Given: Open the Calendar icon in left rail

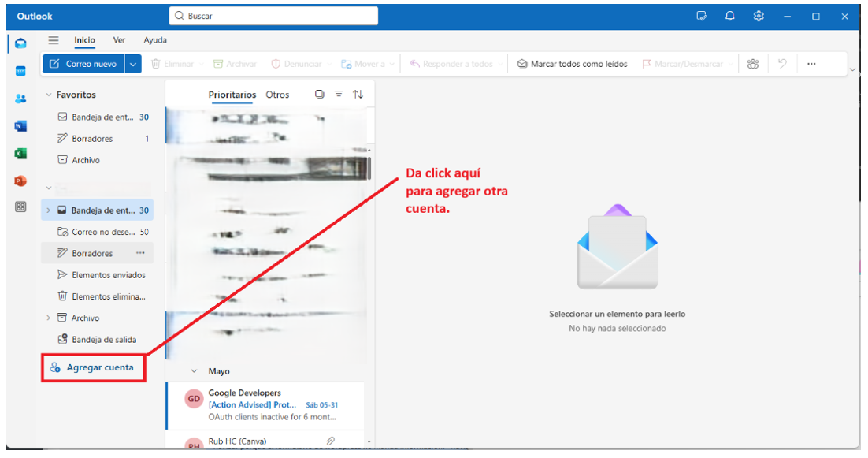Looking at the screenshot, I should tap(20, 71).
